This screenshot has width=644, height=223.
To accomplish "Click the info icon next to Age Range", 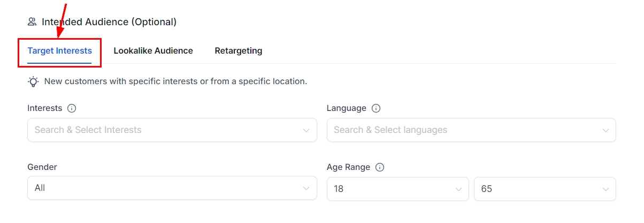I will pyautogui.click(x=380, y=167).
